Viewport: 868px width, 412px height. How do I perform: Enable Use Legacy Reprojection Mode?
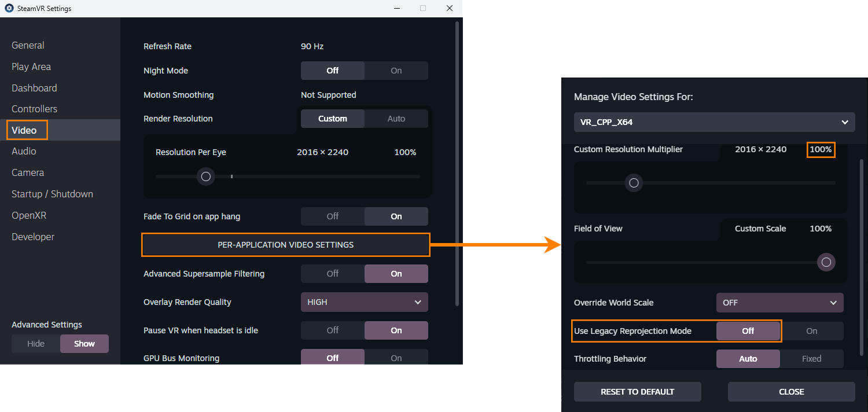pos(811,331)
